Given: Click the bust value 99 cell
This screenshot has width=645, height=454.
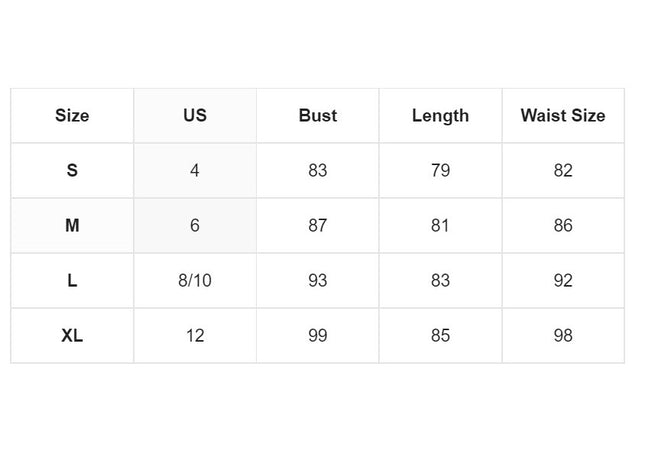Looking at the screenshot, I should pos(318,336).
